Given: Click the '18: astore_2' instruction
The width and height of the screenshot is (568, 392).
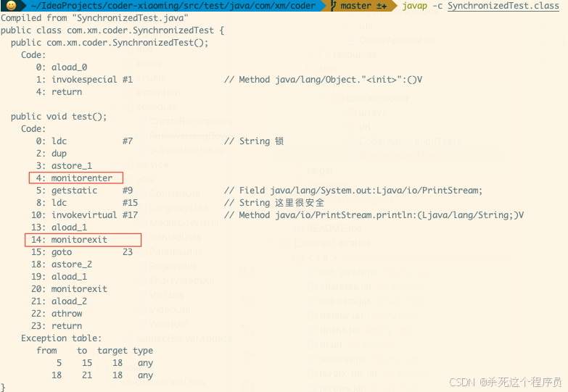Looking at the screenshot, I should (x=62, y=264).
